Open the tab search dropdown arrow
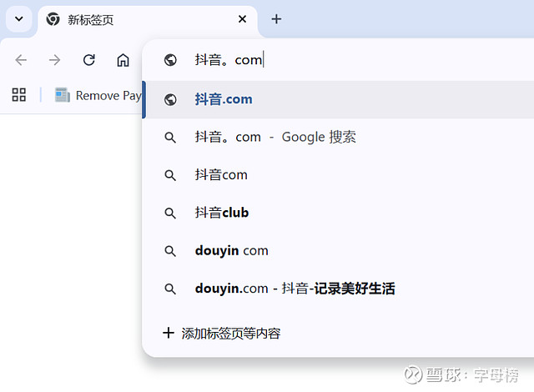 (x=19, y=19)
